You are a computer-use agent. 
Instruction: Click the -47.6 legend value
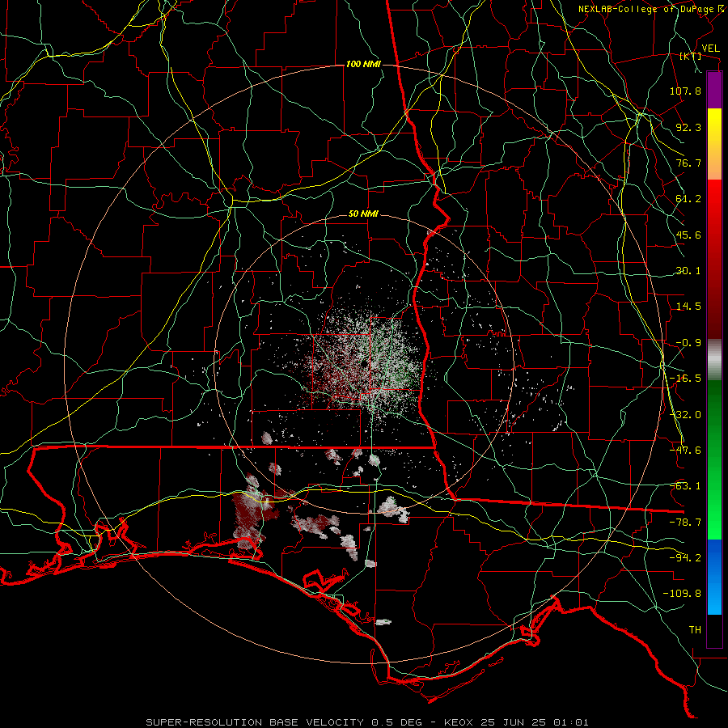685,451
